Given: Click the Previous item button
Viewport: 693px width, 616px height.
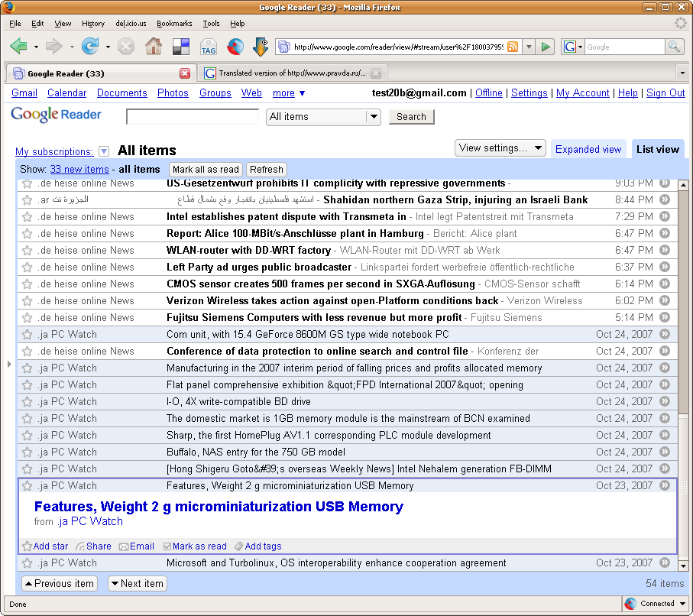Looking at the screenshot, I should [x=60, y=583].
